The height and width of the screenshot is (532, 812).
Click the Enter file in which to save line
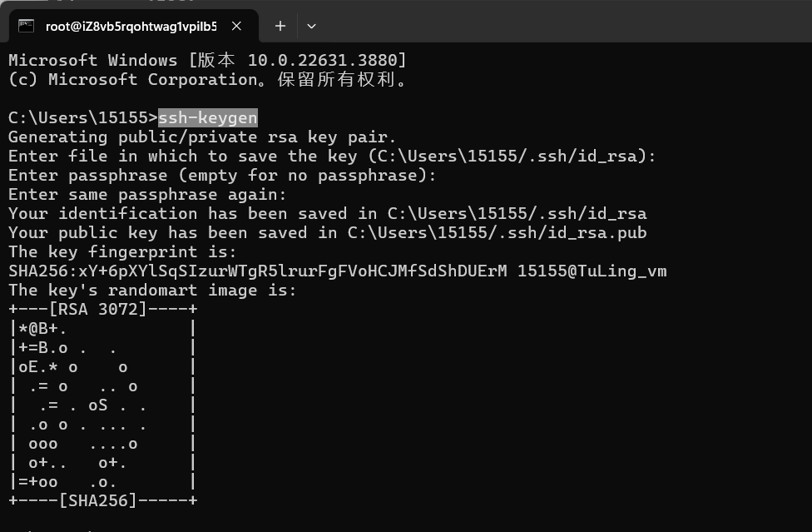(x=332, y=157)
